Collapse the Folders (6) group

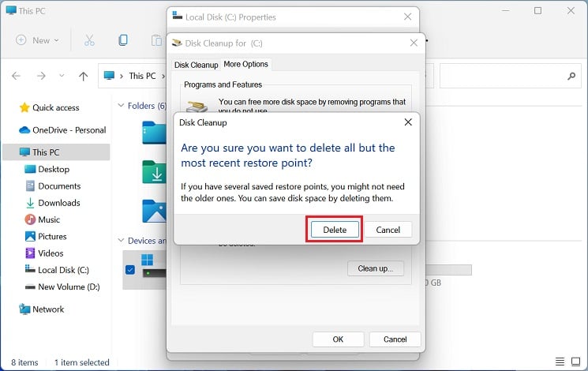point(121,106)
